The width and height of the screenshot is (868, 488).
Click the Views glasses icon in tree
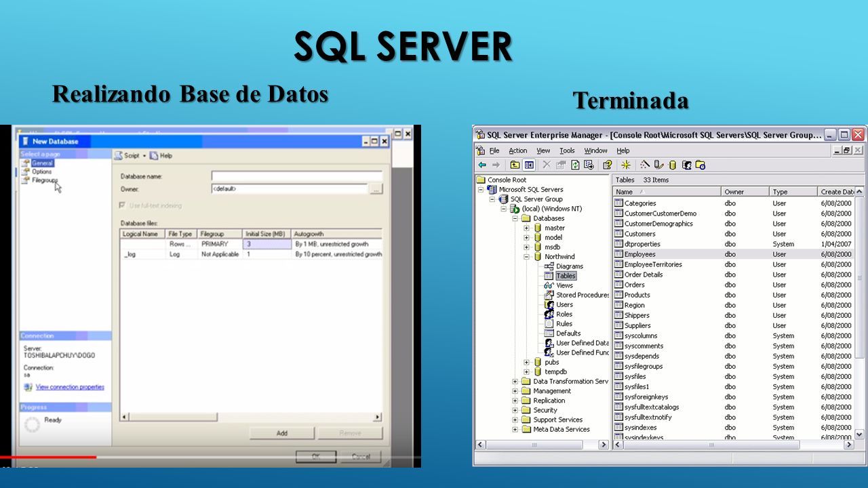[549, 285]
